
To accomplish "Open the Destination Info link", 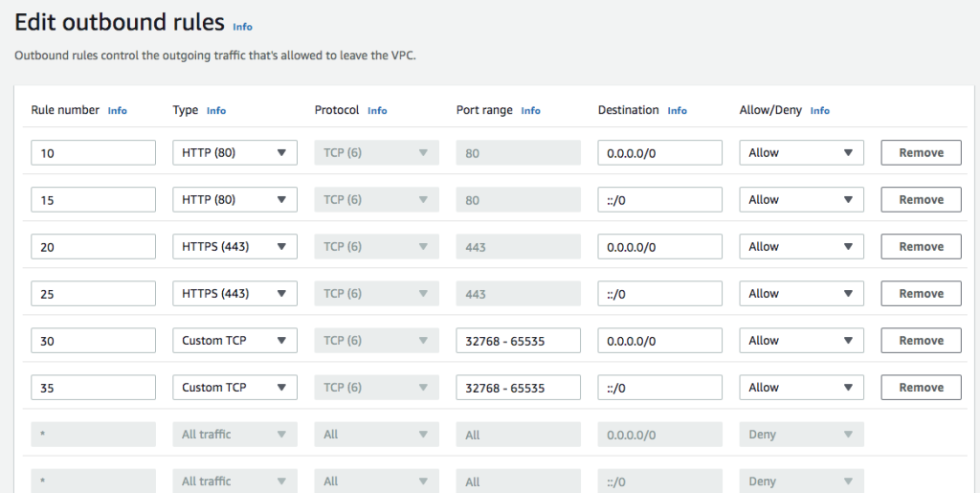I will pyautogui.click(x=677, y=111).
